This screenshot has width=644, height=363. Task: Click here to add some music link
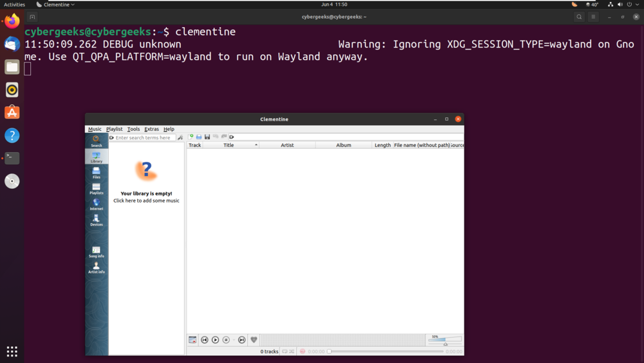(146, 201)
